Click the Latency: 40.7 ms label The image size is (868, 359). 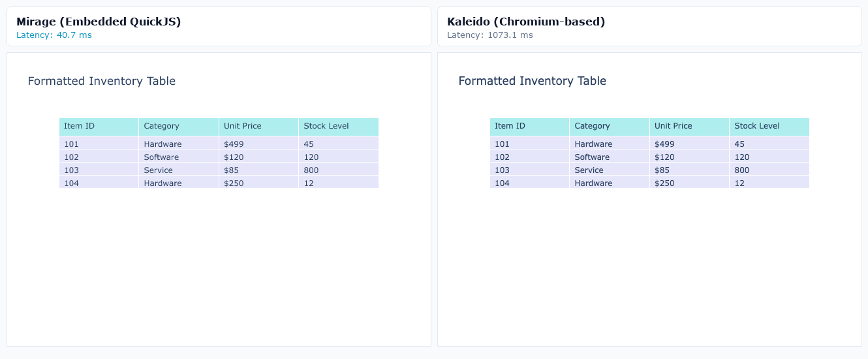tap(54, 35)
